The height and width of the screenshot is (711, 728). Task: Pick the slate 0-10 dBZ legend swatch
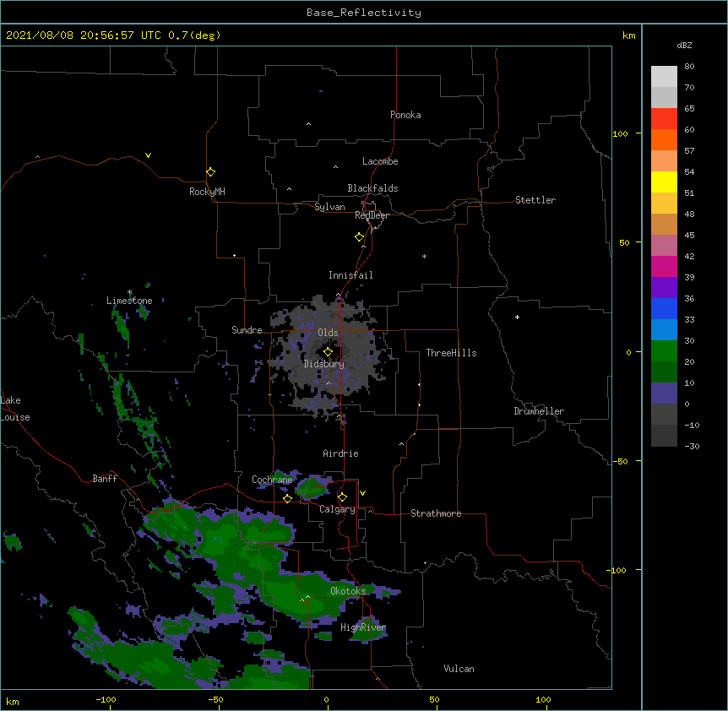(x=664, y=393)
